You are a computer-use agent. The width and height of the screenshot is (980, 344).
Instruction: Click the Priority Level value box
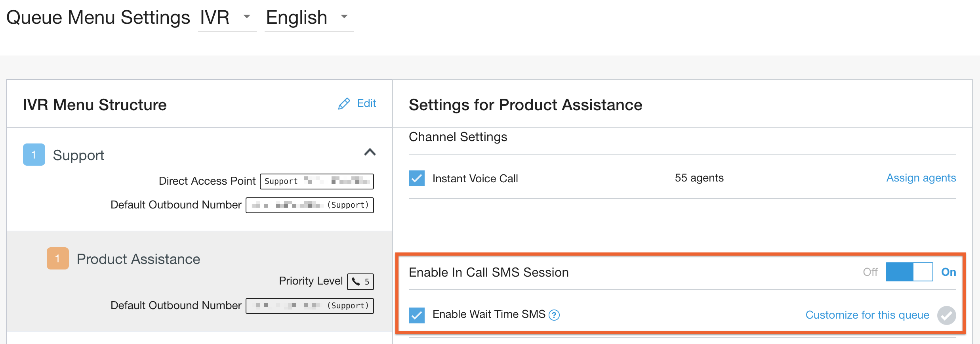(360, 282)
